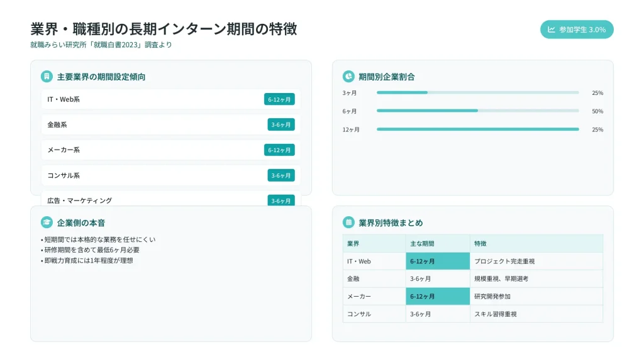The image size is (644, 362).
Task: Click the 6-12ヶ月 tag on メーカー系 row
Action: coord(279,150)
